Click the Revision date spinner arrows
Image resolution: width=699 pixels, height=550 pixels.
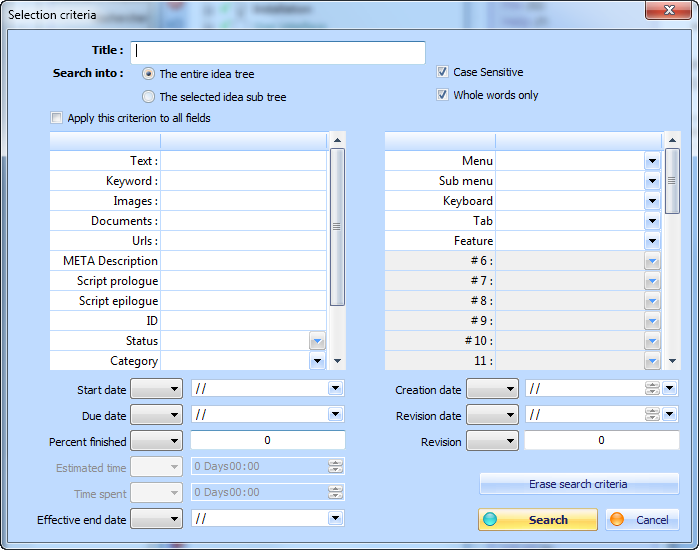(x=652, y=415)
